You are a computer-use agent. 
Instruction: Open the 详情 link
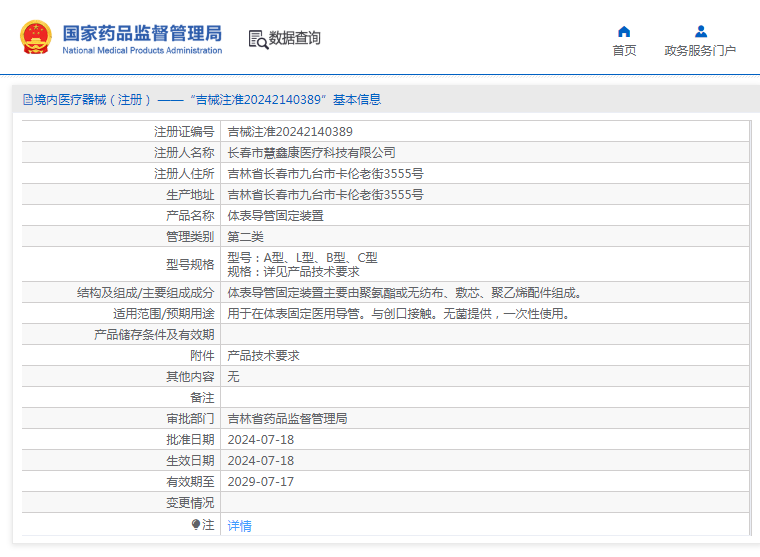pos(239,525)
